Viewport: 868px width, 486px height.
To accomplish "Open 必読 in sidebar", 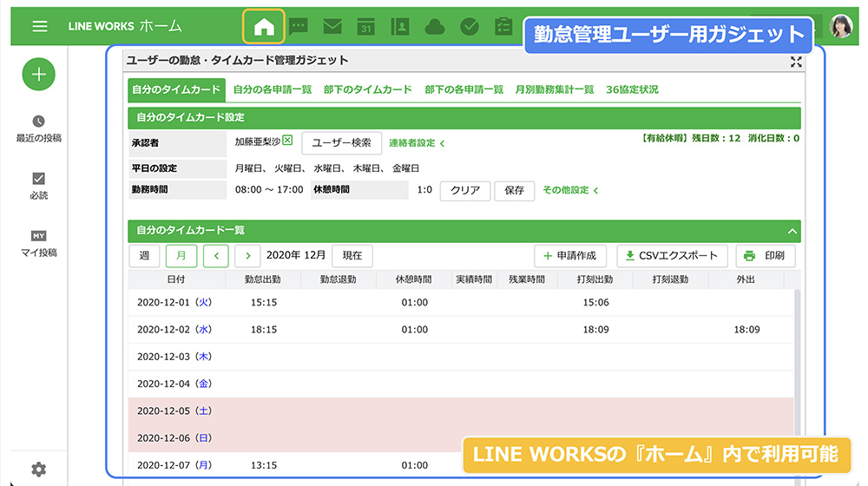I will click(x=39, y=187).
